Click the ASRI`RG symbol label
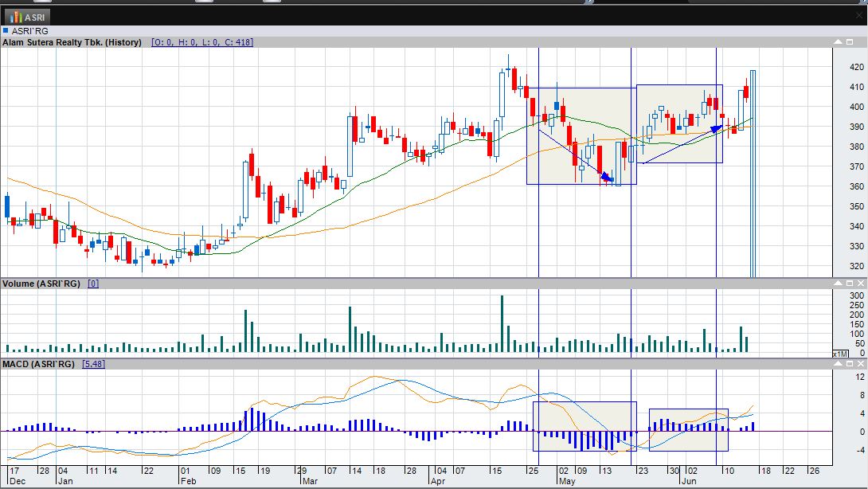This screenshot has height=489, width=868. coord(30,31)
